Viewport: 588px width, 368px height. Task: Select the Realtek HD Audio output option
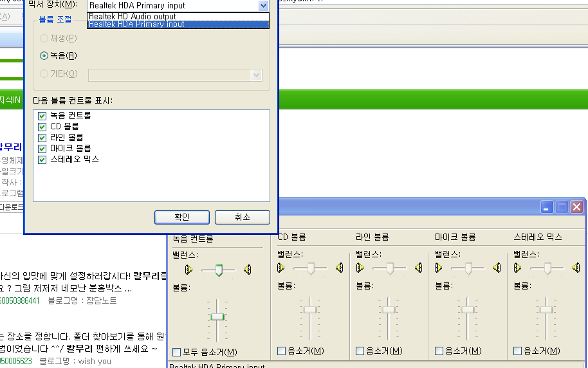click(x=178, y=17)
